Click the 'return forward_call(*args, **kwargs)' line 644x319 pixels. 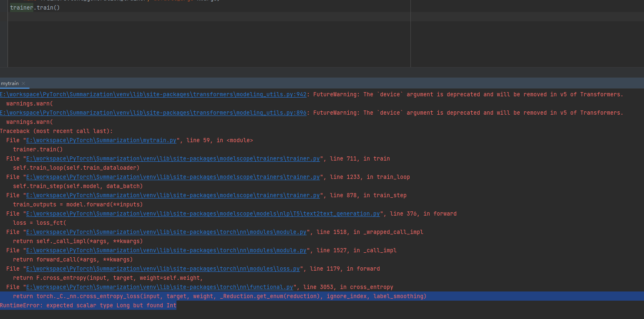point(73,260)
